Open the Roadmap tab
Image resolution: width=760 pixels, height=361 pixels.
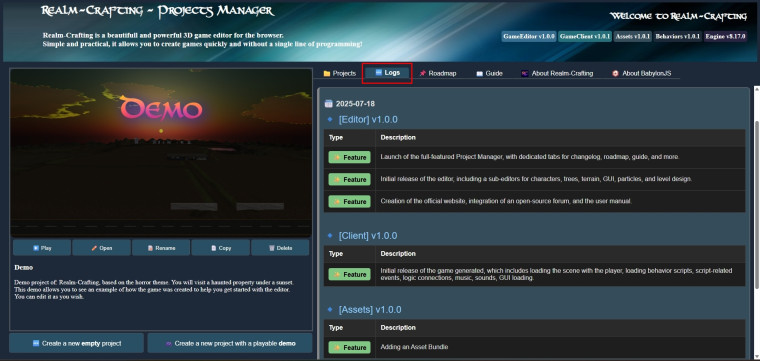point(438,73)
